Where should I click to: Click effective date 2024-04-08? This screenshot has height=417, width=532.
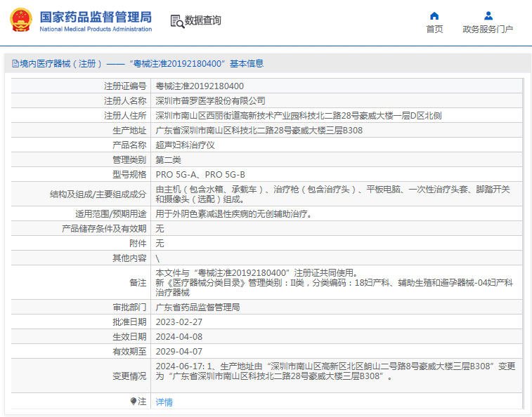(179, 337)
